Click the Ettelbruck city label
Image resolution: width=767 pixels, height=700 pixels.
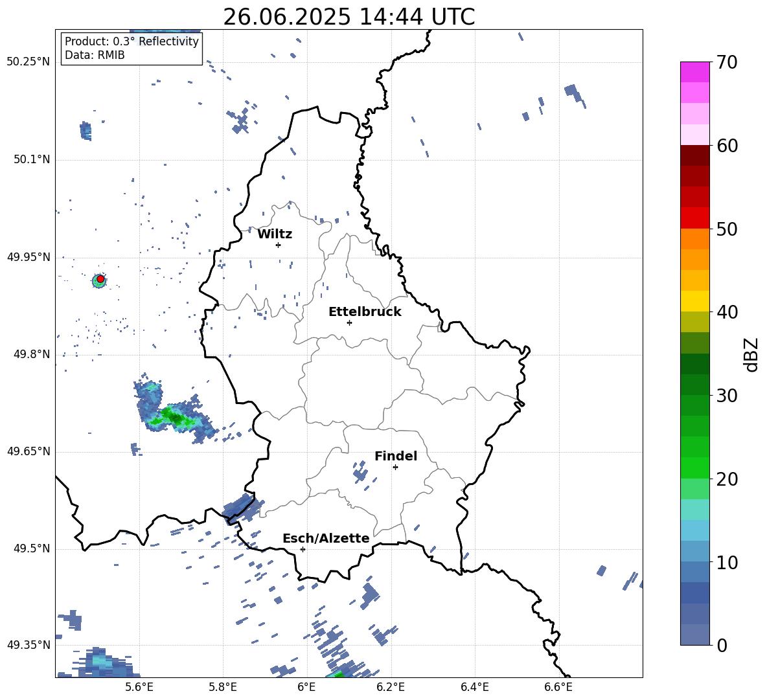[365, 312]
